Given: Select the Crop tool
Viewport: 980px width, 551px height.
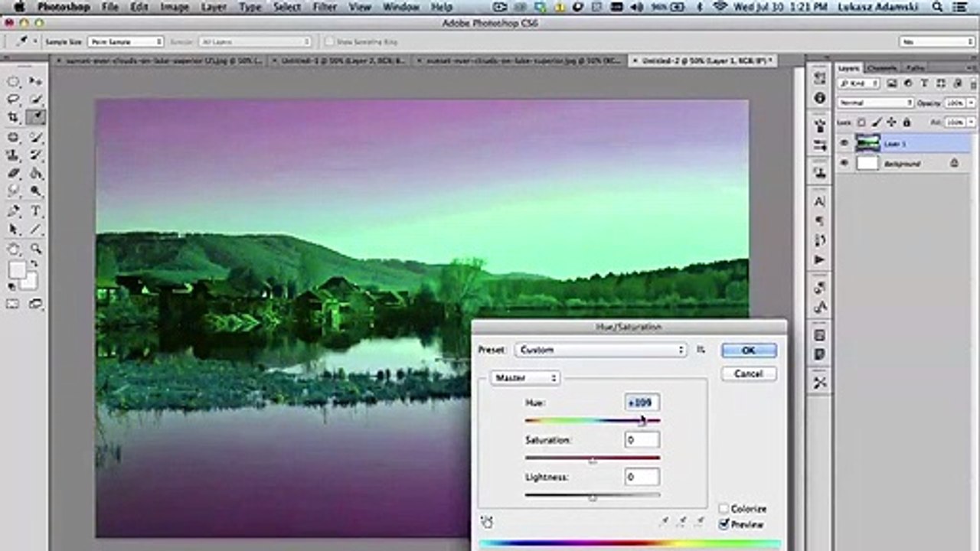Looking at the screenshot, I should tap(14, 118).
